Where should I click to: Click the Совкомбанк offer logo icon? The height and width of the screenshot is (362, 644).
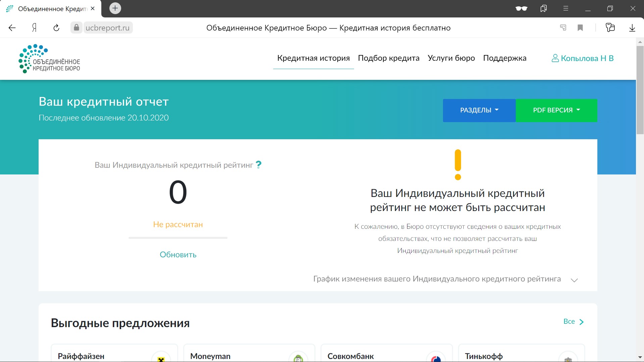[x=436, y=357]
